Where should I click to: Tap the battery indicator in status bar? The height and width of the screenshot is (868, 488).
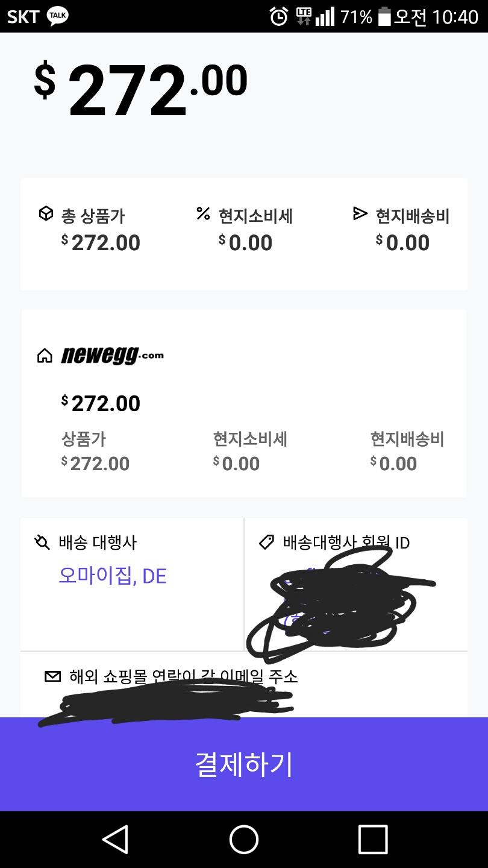(384, 16)
